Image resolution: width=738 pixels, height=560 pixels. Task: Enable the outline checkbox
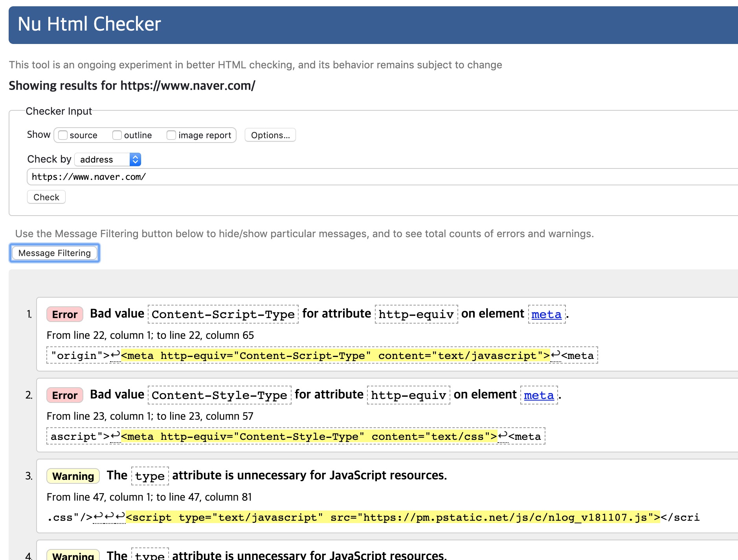point(117,135)
